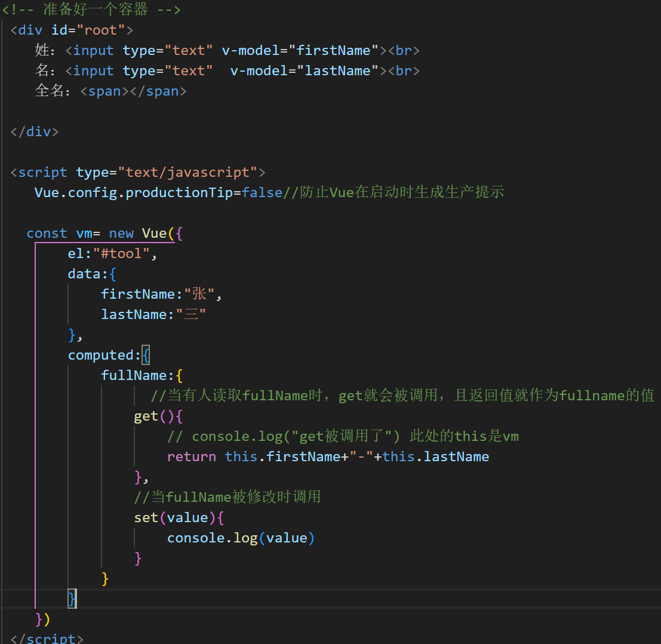Click the empty span tag after 全名
Image resolution: width=661 pixels, height=644 pixels.
coord(133,91)
